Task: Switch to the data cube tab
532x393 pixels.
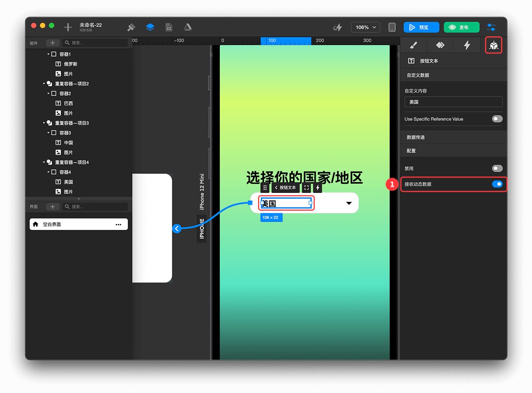Action: (x=494, y=45)
